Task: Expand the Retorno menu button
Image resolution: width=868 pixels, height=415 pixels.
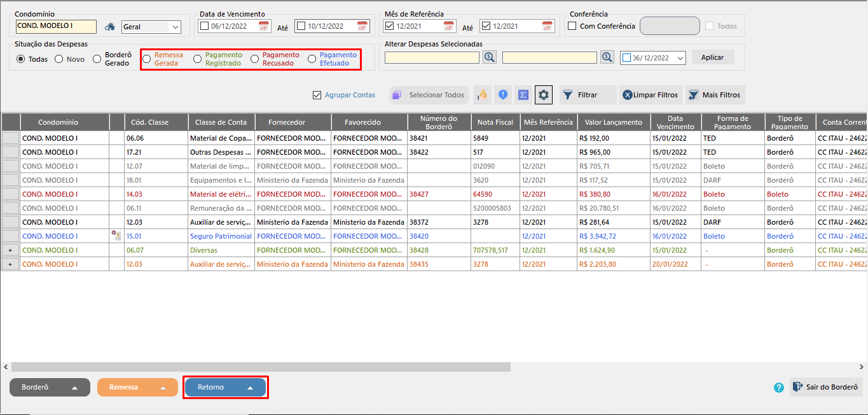Action: coord(225,387)
